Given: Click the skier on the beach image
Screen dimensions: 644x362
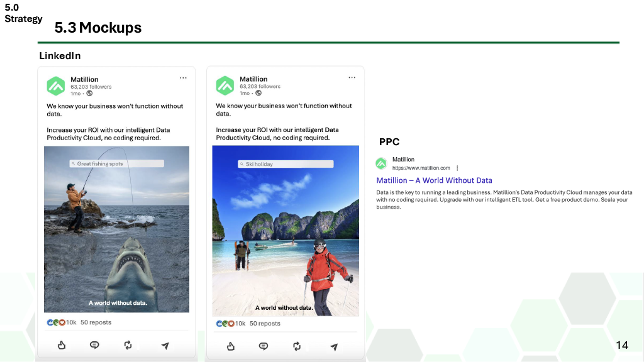Looking at the screenshot, I should point(286,231).
